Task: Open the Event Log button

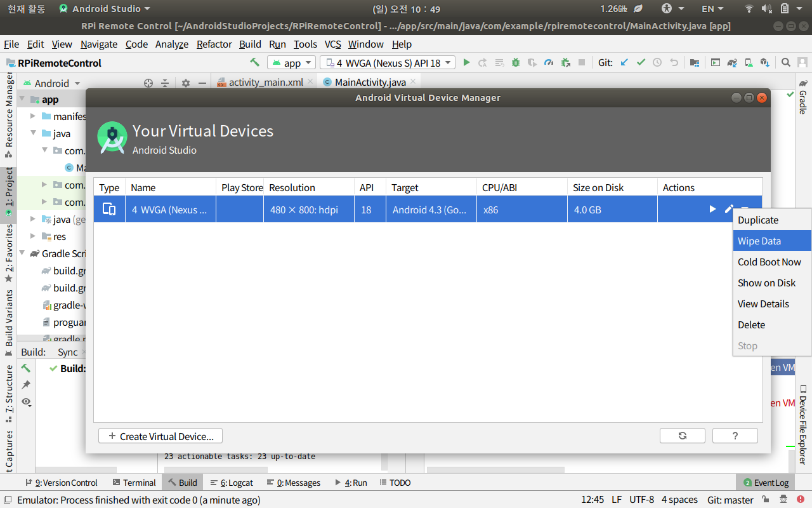Action: 766,483
